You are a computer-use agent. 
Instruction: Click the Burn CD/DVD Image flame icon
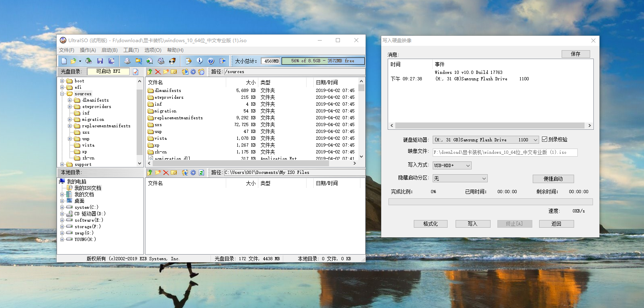pos(172,61)
